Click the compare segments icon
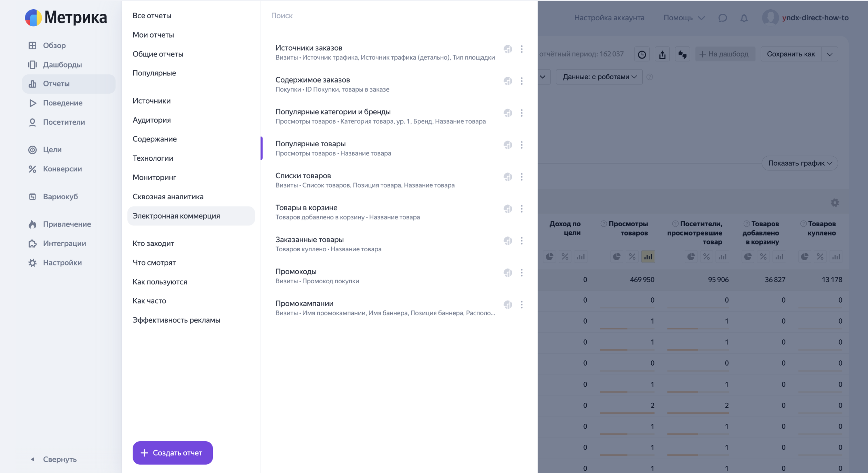The image size is (868, 473). [x=682, y=54]
